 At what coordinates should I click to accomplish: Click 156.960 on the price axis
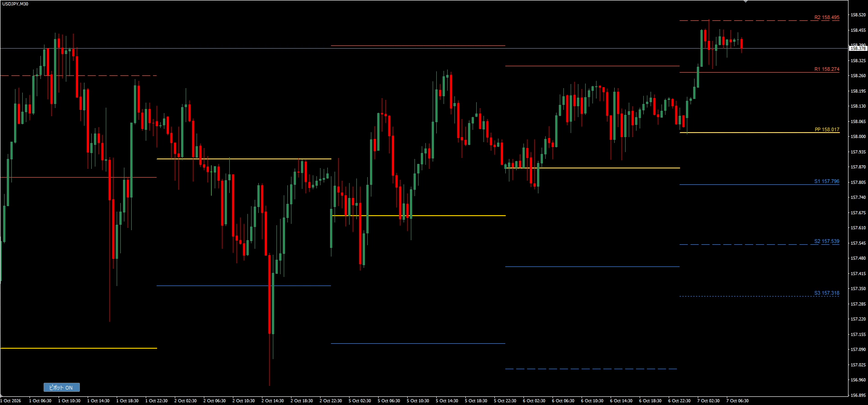[x=858, y=380]
